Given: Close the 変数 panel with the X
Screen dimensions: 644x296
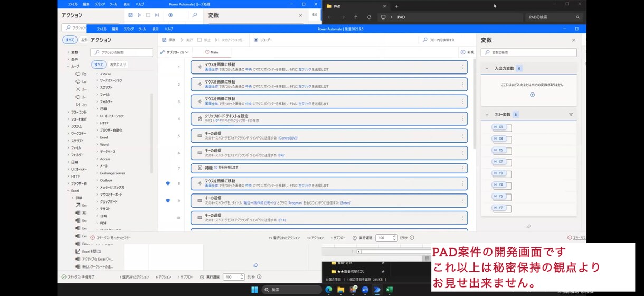Looking at the screenshot, I should point(574,40).
